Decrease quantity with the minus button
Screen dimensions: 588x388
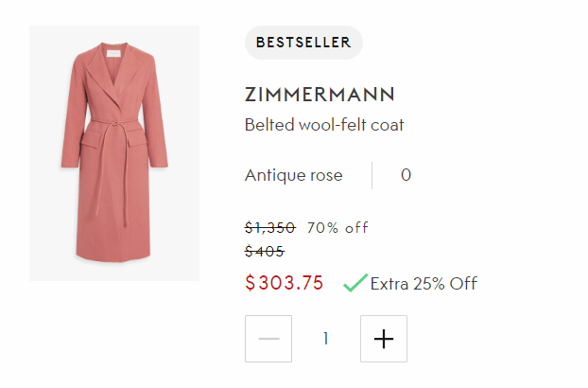point(268,339)
